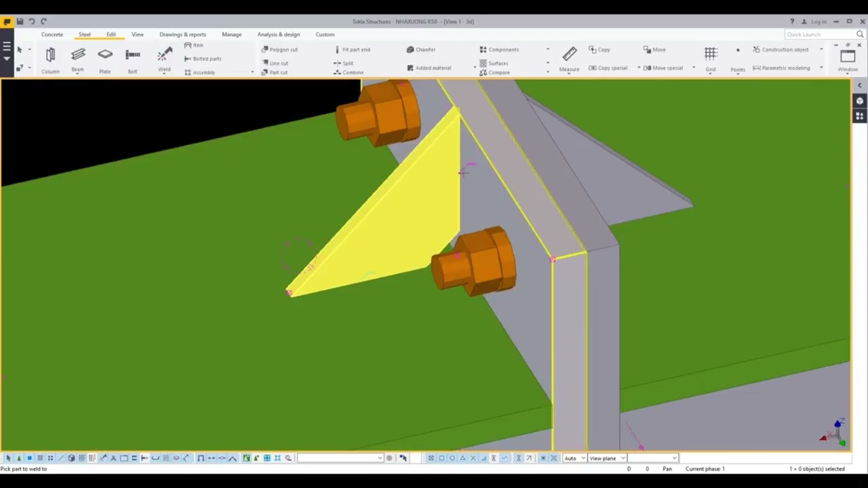Open the Tekla yellow File menu icon
The width and height of the screenshot is (868, 488).
[7, 22]
